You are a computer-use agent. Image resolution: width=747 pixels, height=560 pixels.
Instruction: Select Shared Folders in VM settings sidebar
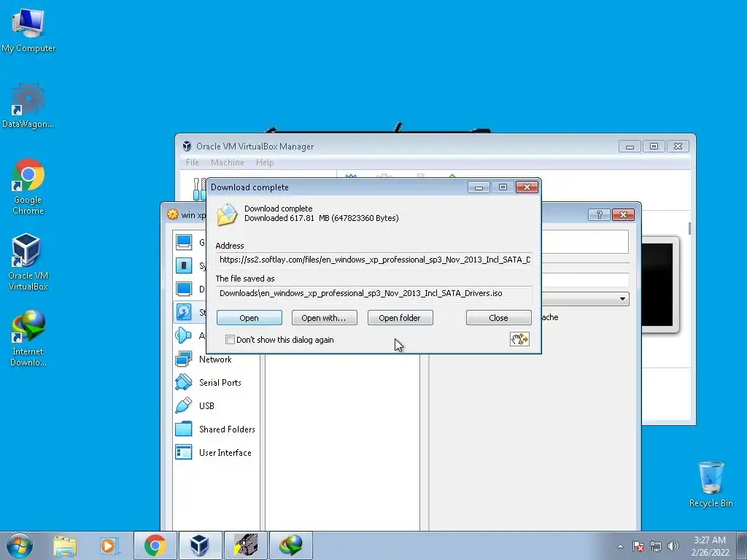(215, 429)
